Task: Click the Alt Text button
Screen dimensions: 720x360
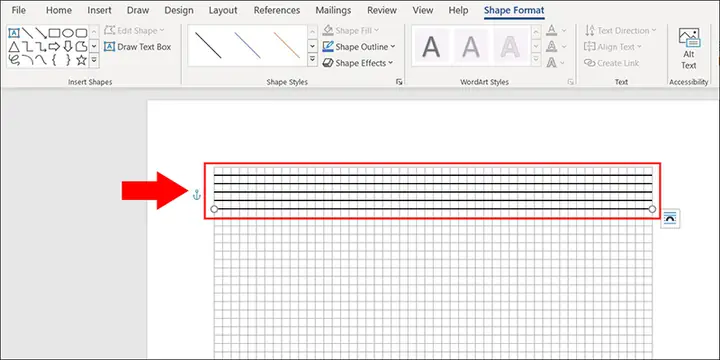Action: pos(689,49)
